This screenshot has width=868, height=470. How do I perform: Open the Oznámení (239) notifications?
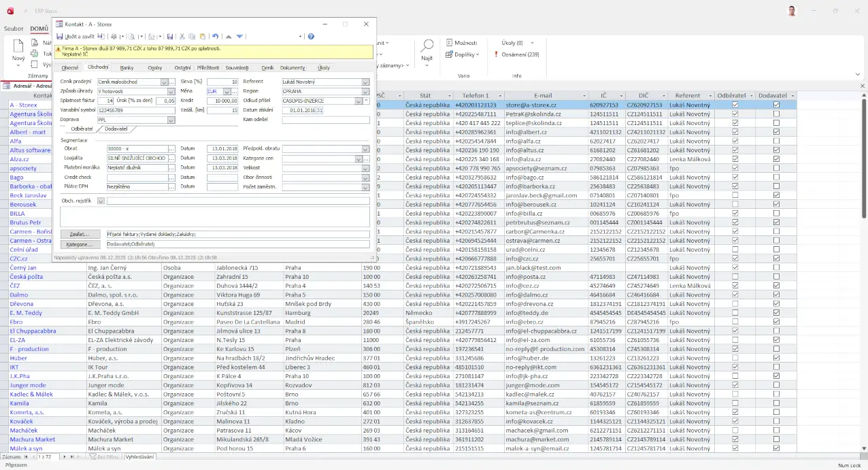coord(520,54)
